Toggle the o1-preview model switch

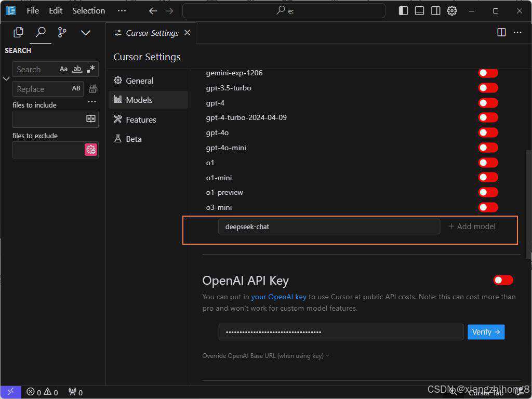tap(488, 192)
